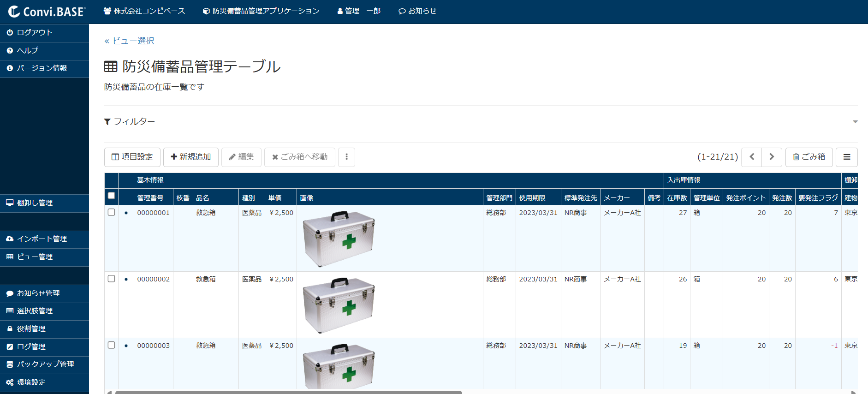This screenshot has width=868, height=394.
Task: Expand the フィルター panel
Action: pyautogui.click(x=130, y=122)
